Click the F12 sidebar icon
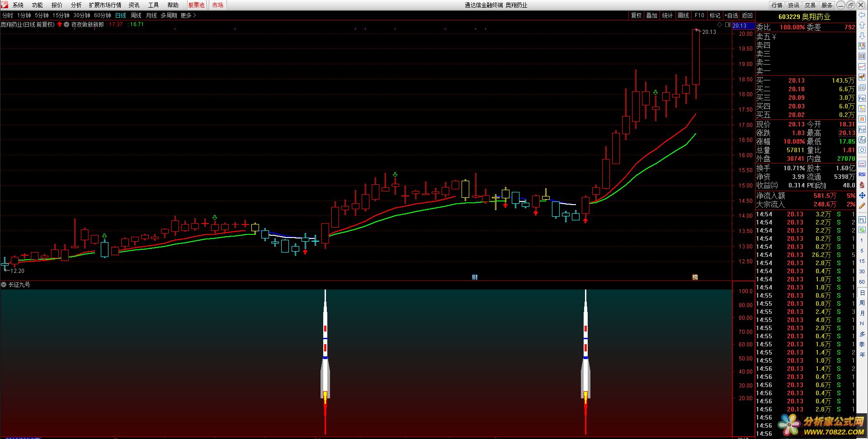868x439 pixels. pos(862,129)
